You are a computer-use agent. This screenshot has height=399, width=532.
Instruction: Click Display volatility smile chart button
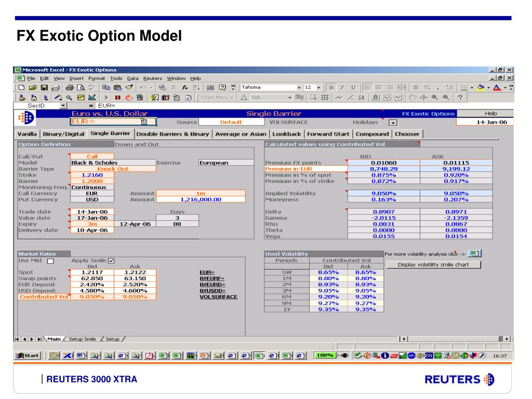[x=433, y=264]
